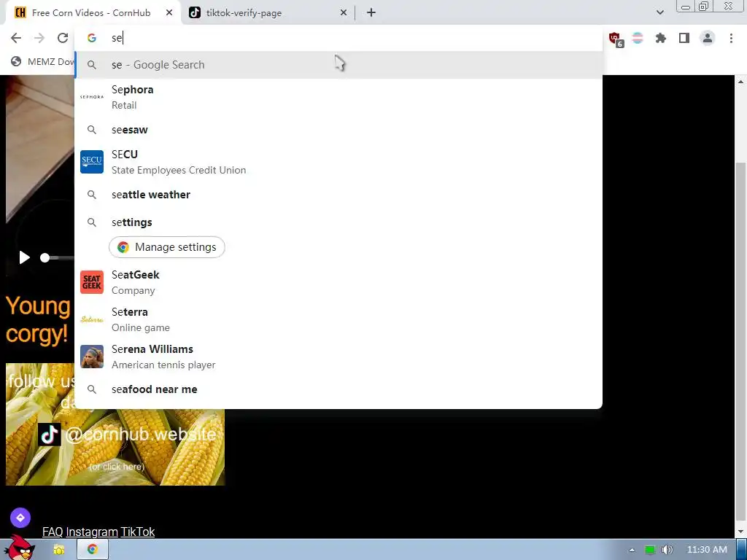Open the tab search chevron dropdown
The image size is (747, 560).
[x=659, y=13]
